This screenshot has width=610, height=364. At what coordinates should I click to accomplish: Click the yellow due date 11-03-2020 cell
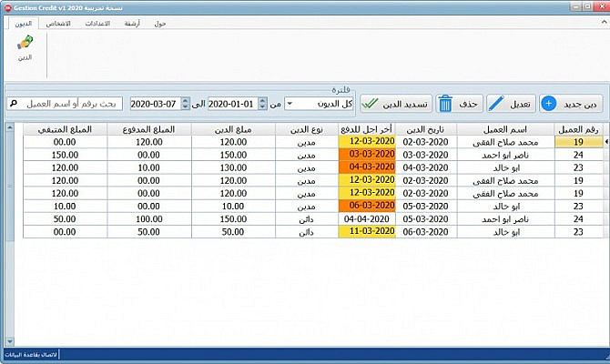tap(367, 231)
